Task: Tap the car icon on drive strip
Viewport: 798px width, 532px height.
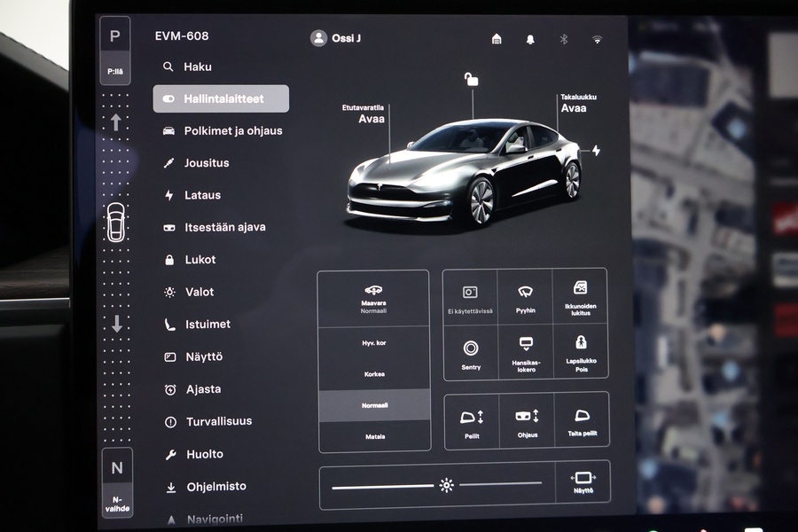Action: (x=115, y=222)
